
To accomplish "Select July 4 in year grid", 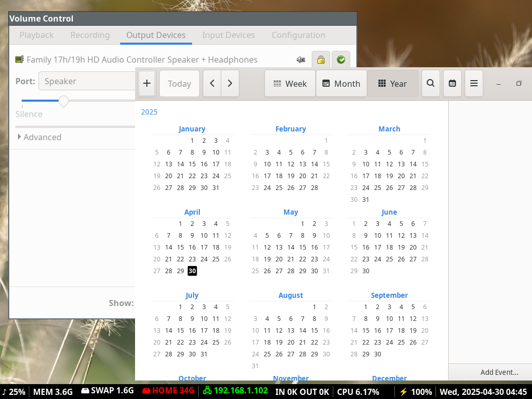I will pos(216,307).
